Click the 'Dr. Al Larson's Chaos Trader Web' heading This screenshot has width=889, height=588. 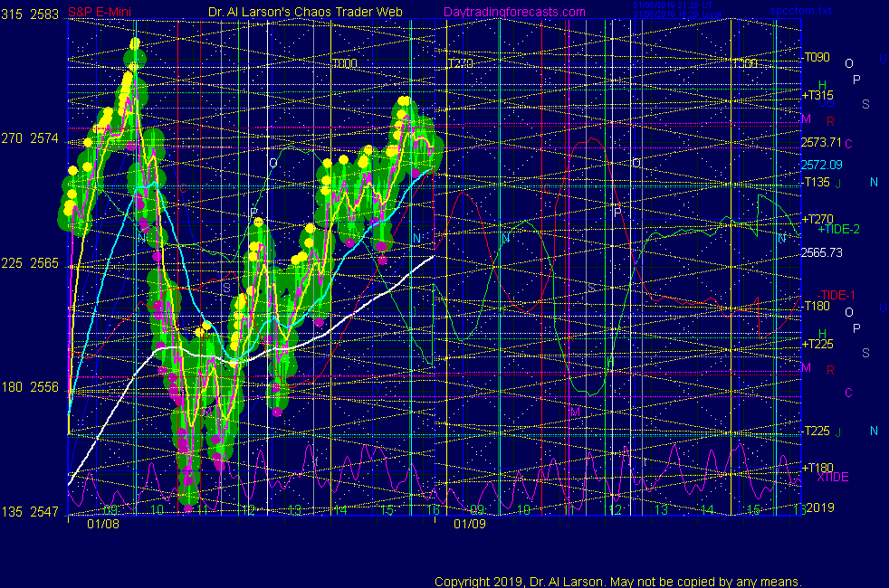coord(306,12)
